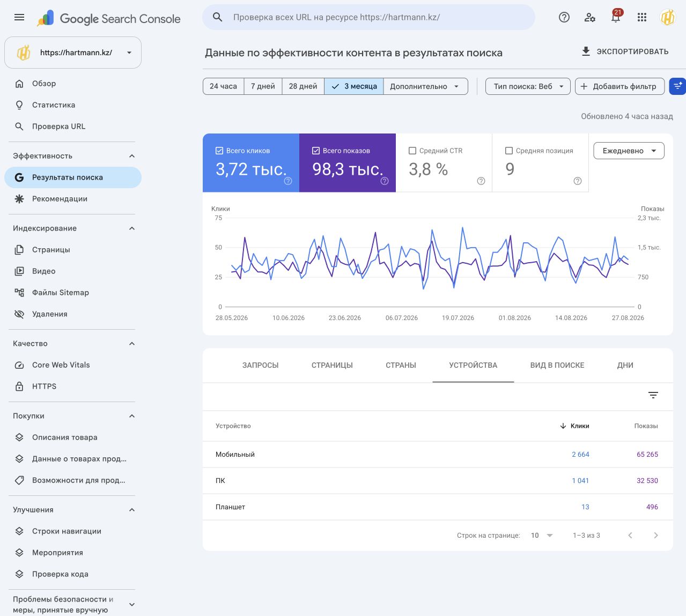Click help icon in Средняя позиция card
Screen dimensions: 686x616
click(578, 181)
